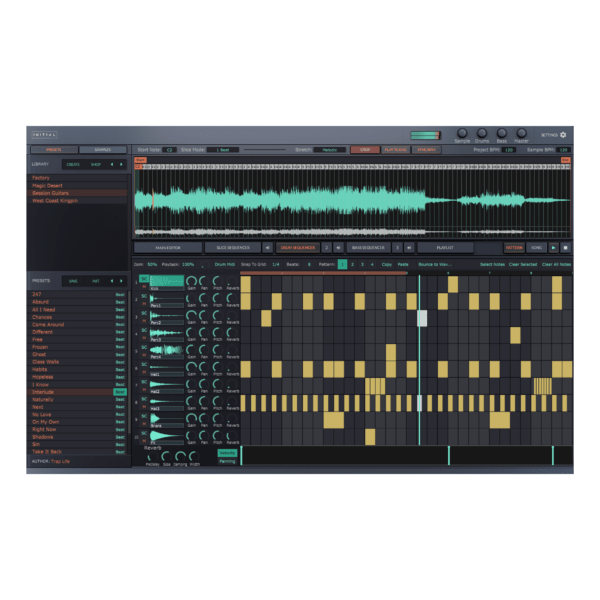Image resolution: width=600 pixels, height=600 pixels.
Task: Select the Session Guitars library
Action: point(77,193)
